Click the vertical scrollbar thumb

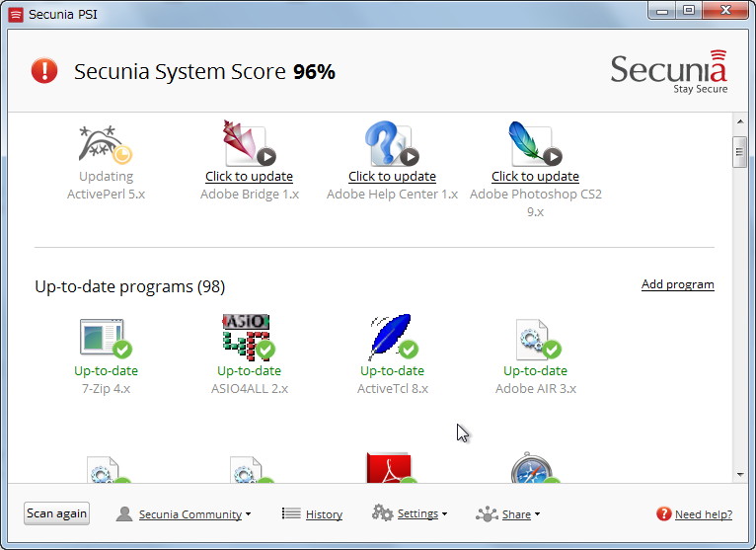click(x=740, y=152)
